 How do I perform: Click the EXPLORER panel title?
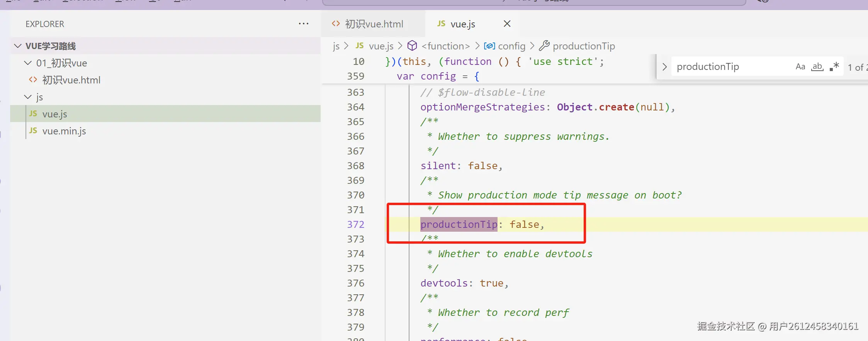[x=45, y=24]
